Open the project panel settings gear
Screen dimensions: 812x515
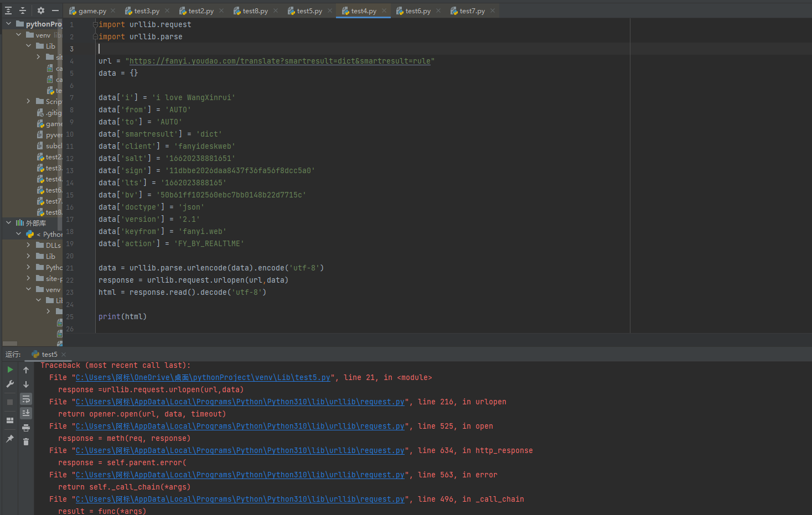(41, 11)
